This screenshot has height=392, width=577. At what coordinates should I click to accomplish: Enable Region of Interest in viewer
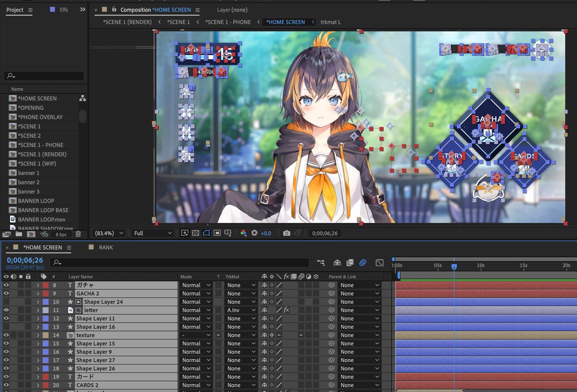217,233
